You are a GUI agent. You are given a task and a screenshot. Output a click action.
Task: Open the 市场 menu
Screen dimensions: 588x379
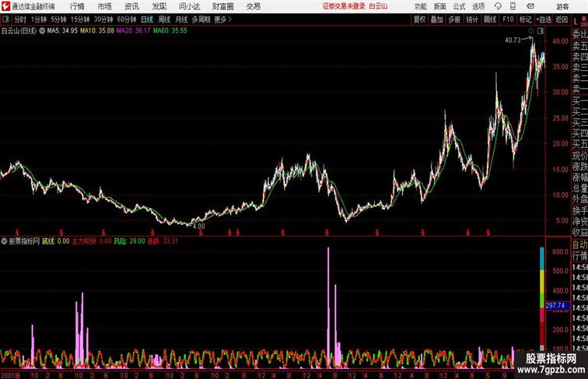[x=105, y=6]
